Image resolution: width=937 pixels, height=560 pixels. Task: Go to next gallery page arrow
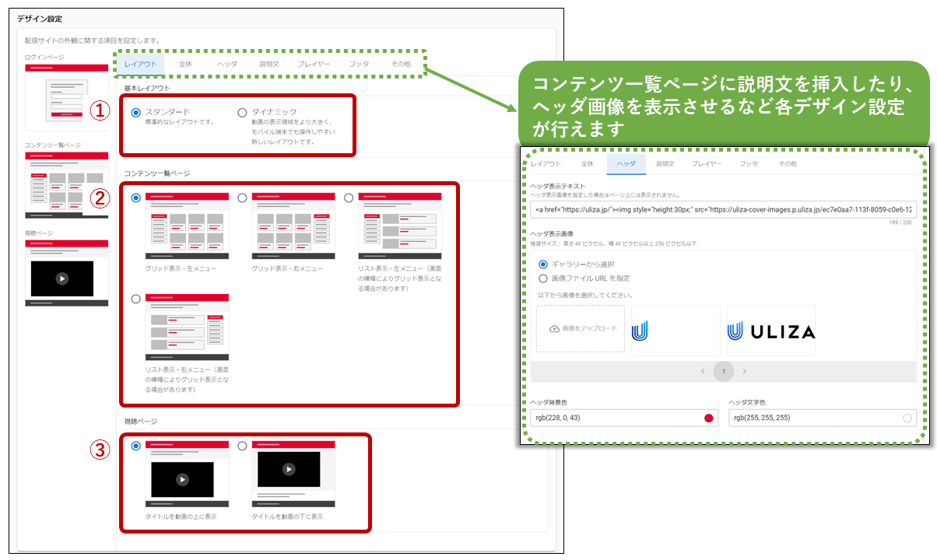745,372
